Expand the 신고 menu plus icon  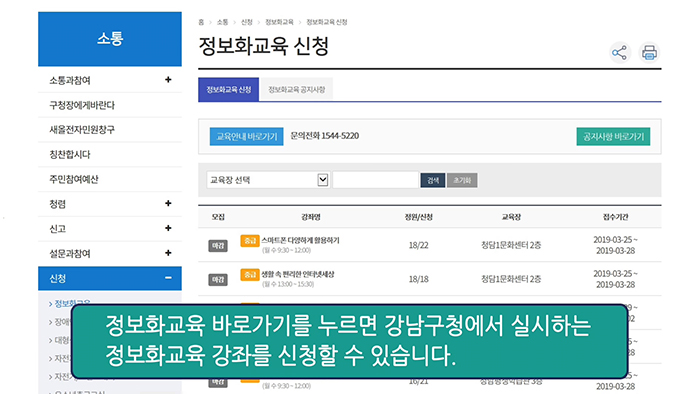[168, 228]
